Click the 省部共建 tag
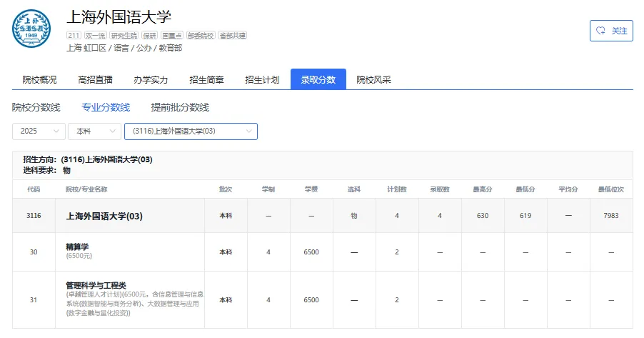 point(233,35)
